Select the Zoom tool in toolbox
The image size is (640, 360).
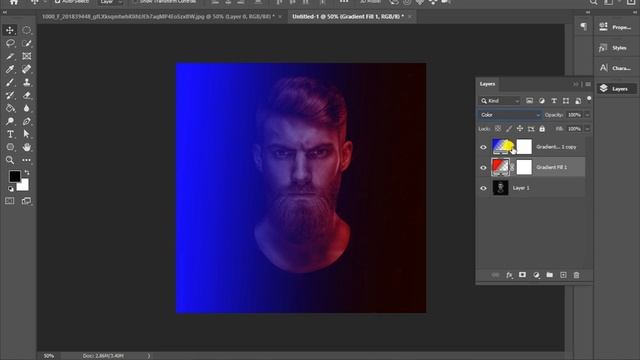click(x=10, y=160)
